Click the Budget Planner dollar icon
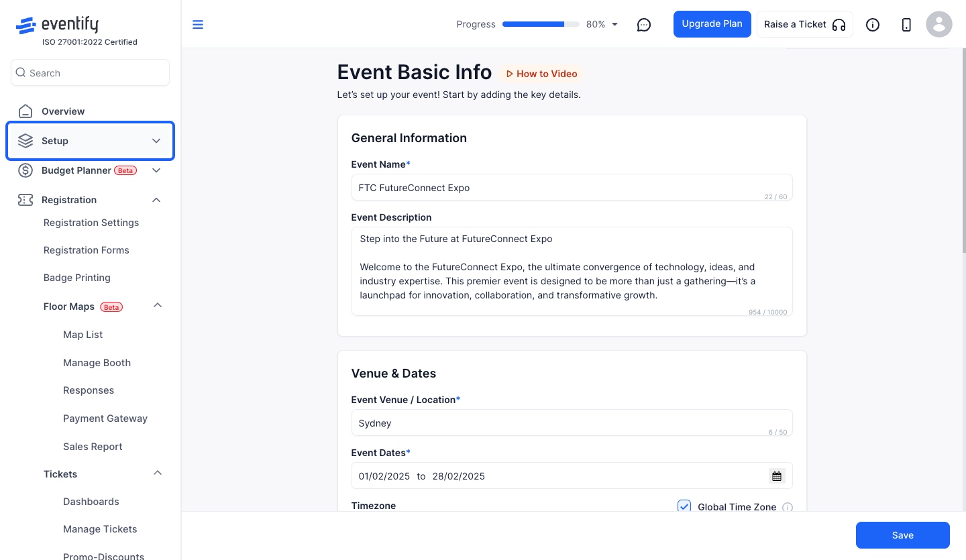This screenshot has width=966, height=560. point(25,170)
